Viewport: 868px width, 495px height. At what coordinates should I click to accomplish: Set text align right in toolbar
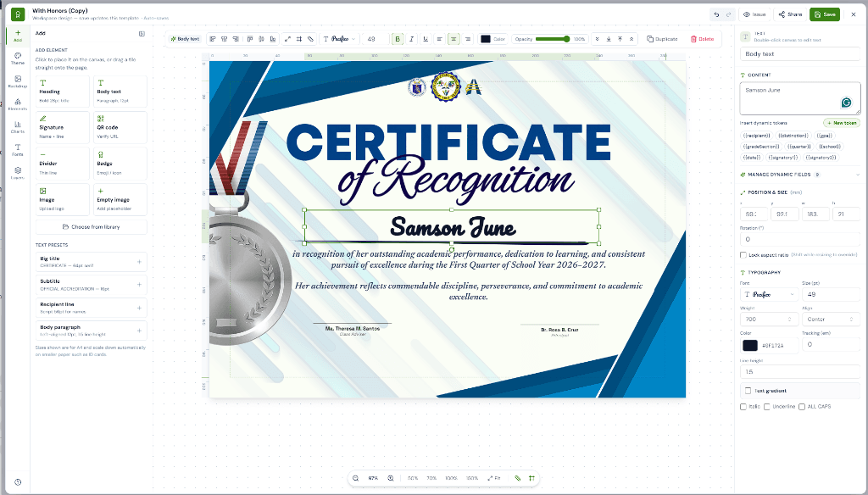click(468, 39)
